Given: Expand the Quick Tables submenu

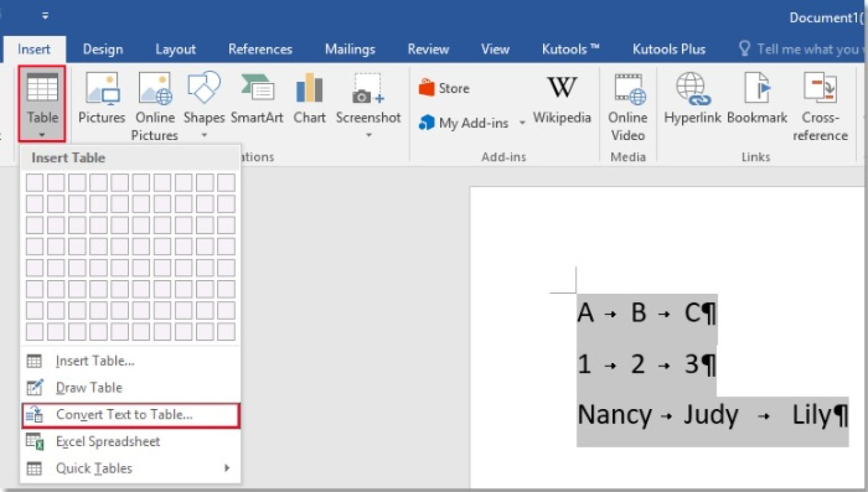Looking at the screenshot, I should coord(94,468).
